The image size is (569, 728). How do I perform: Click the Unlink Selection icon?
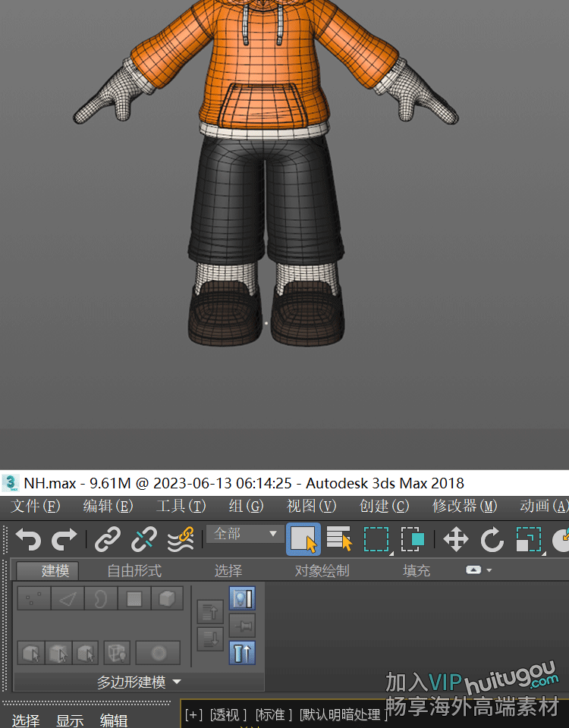click(x=144, y=540)
